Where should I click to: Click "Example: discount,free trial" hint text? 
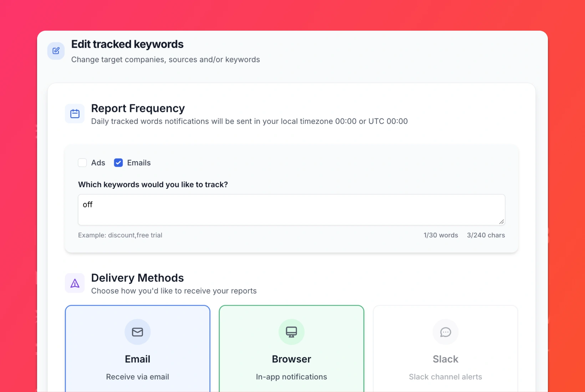[120, 235]
